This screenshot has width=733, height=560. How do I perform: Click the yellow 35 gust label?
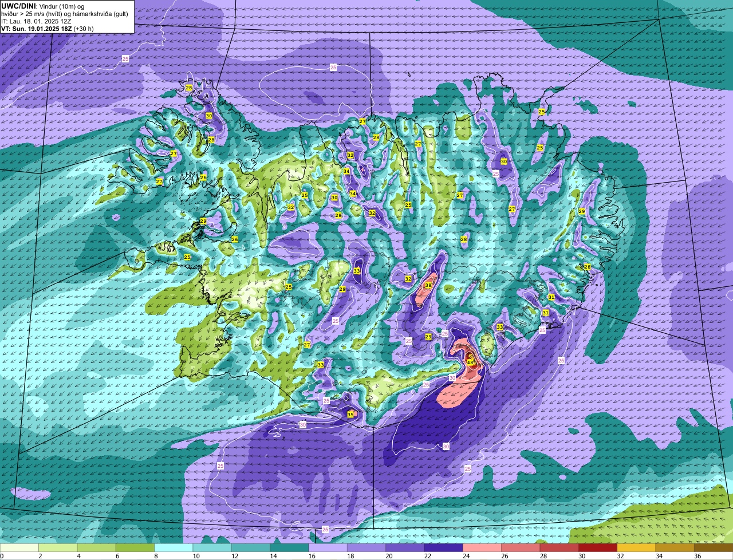(350, 414)
